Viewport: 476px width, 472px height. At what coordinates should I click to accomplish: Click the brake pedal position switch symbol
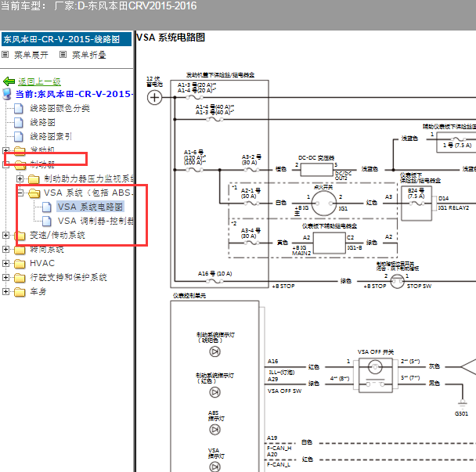point(397,281)
